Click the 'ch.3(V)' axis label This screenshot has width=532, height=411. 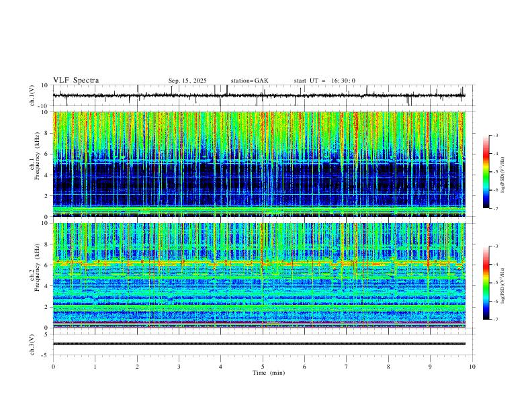click(32, 345)
